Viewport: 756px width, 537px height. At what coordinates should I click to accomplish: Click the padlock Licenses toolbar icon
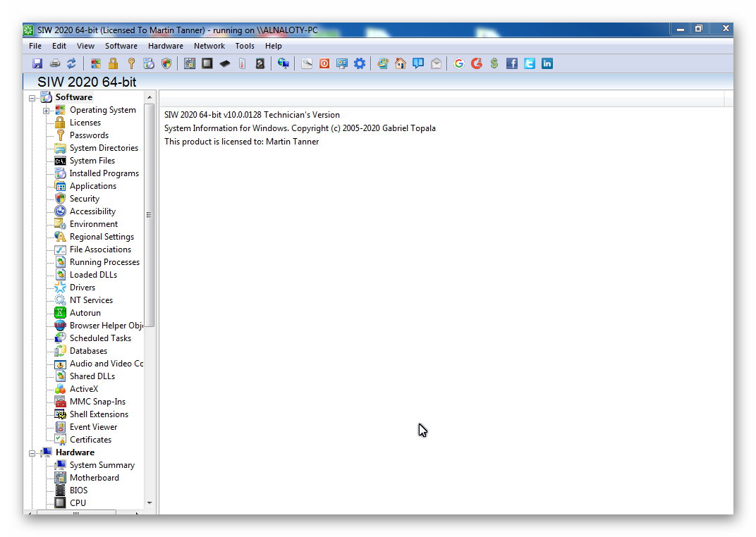(114, 63)
